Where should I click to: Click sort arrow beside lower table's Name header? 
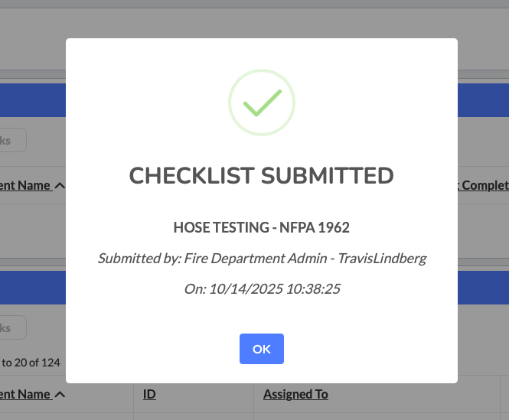60,395
